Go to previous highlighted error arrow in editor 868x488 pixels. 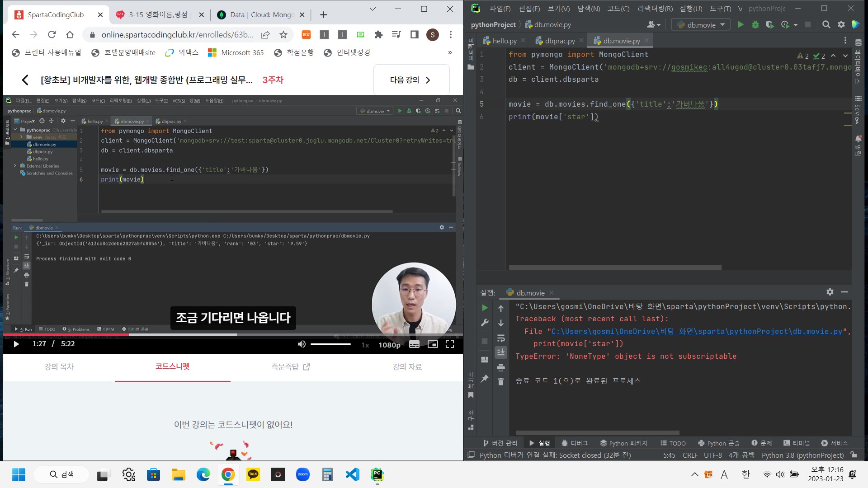[833, 56]
